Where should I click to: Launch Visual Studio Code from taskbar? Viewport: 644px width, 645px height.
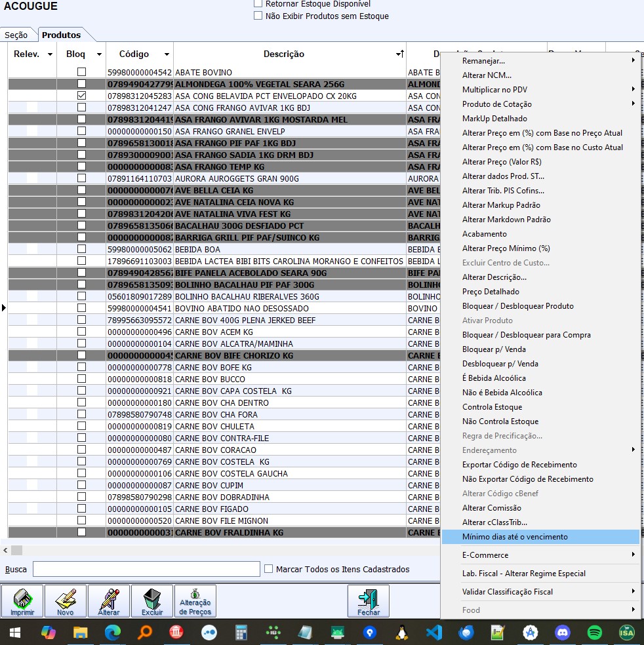433,633
